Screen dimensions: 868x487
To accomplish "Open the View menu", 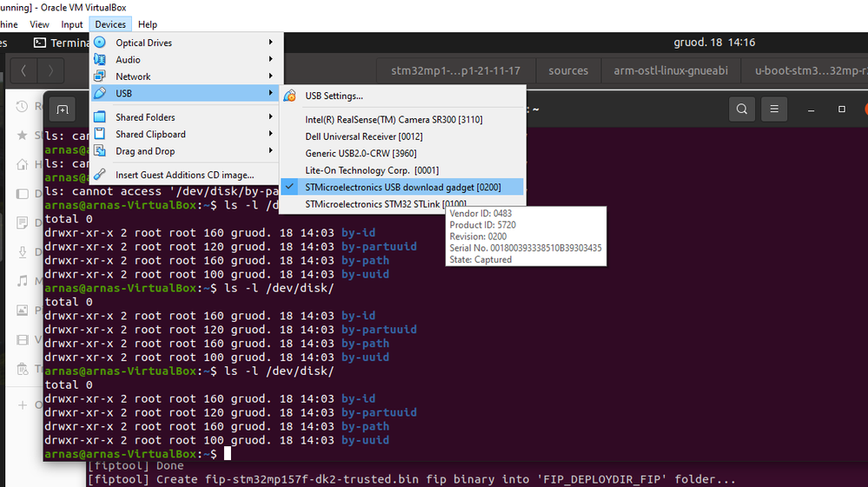I will coord(39,24).
